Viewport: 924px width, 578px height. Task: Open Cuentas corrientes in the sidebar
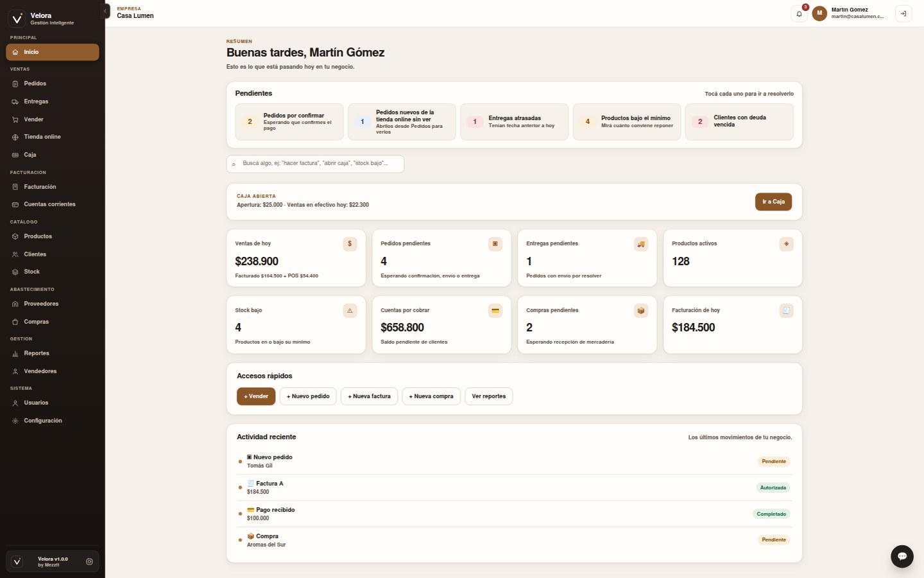(x=53, y=204)
